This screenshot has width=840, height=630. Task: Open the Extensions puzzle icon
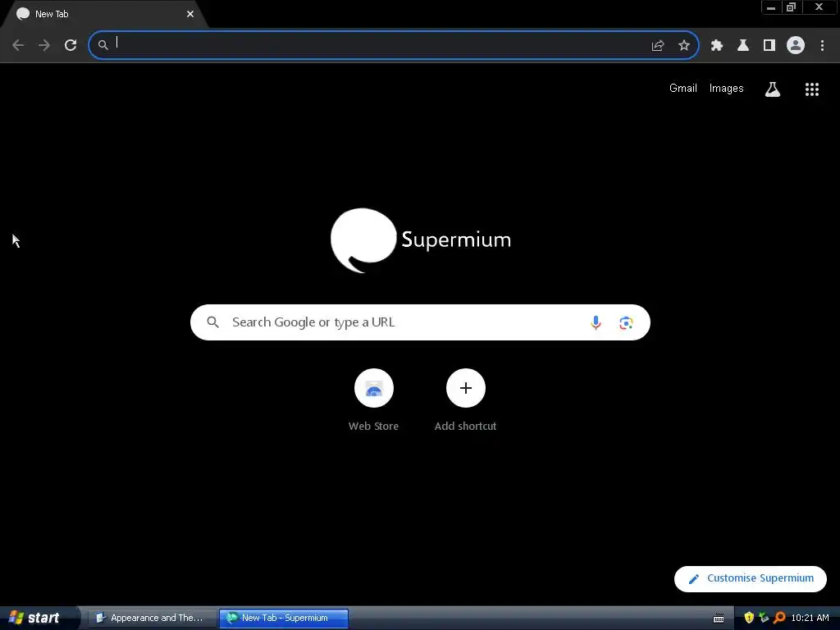pos(717,46)
